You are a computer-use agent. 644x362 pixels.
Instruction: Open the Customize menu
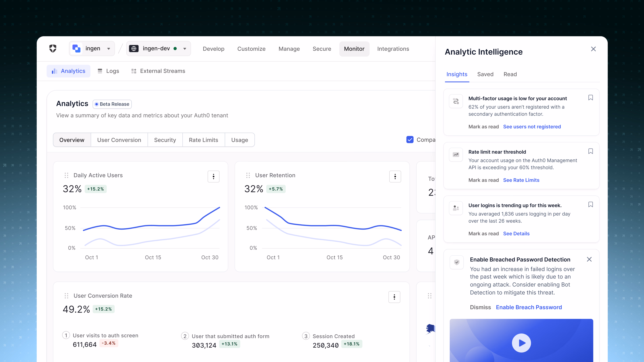(x=251, y=49)
